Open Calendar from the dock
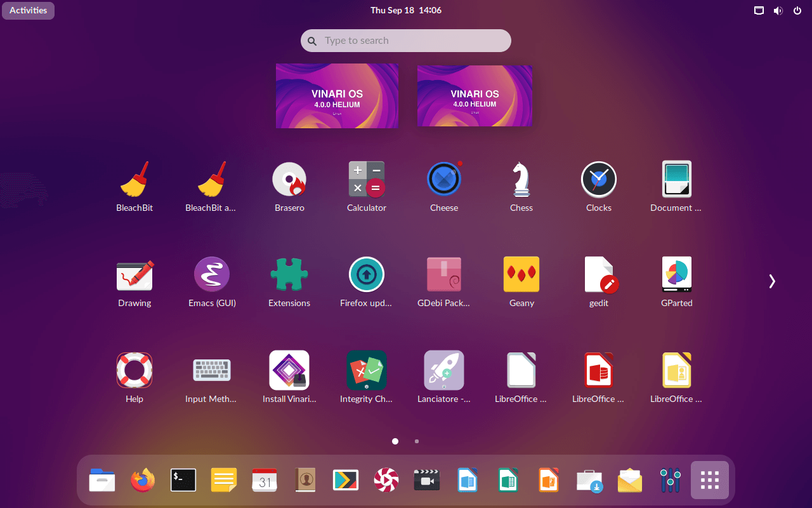 coord(265,480)
